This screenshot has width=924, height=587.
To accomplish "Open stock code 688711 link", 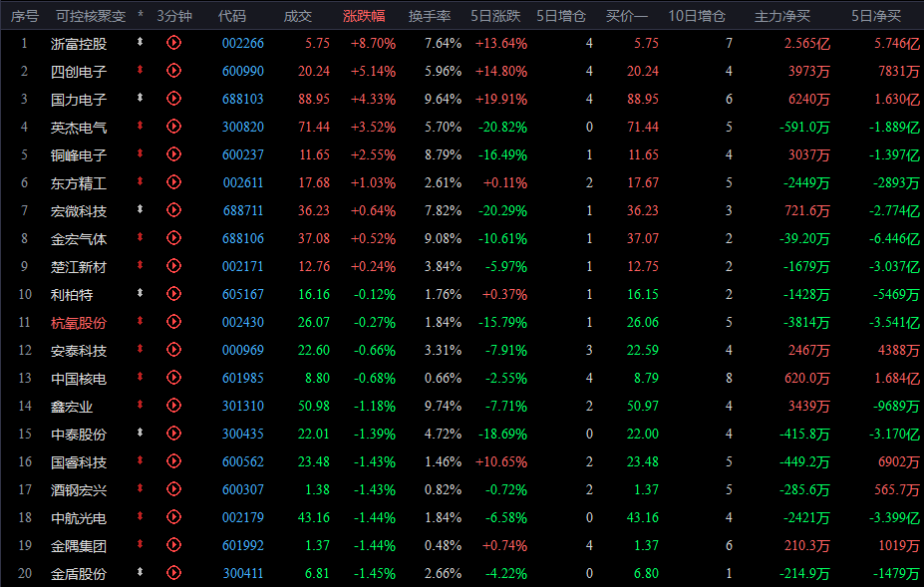I will click(x=243, y=210).
